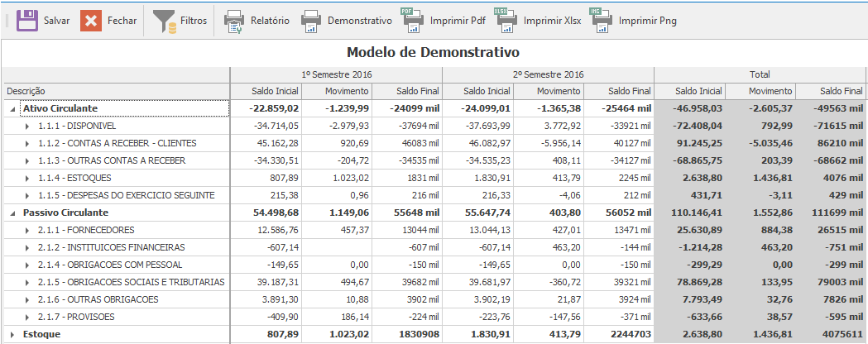
Task: Click the Demonstrativo printer icon
Action: point(310,21)
